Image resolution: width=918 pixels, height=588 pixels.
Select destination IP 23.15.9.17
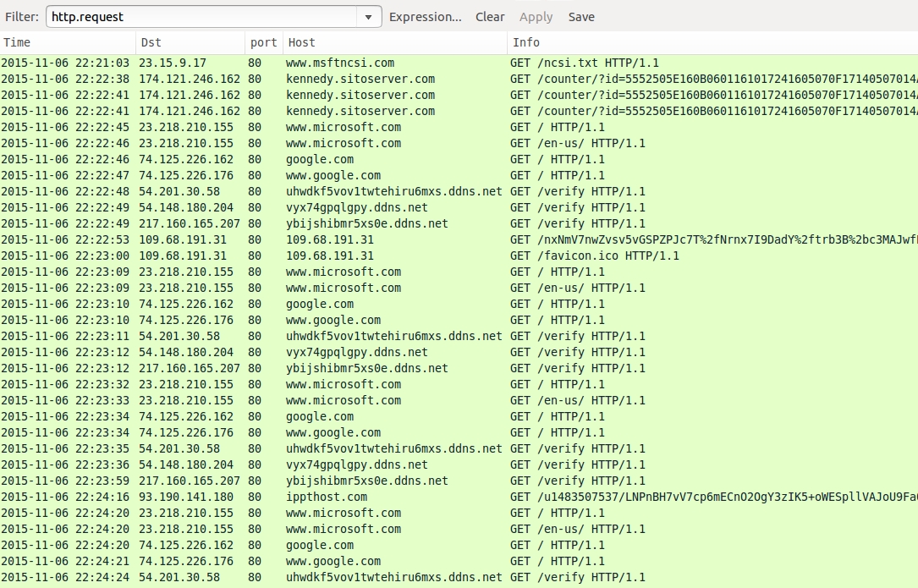coord(172,63)
